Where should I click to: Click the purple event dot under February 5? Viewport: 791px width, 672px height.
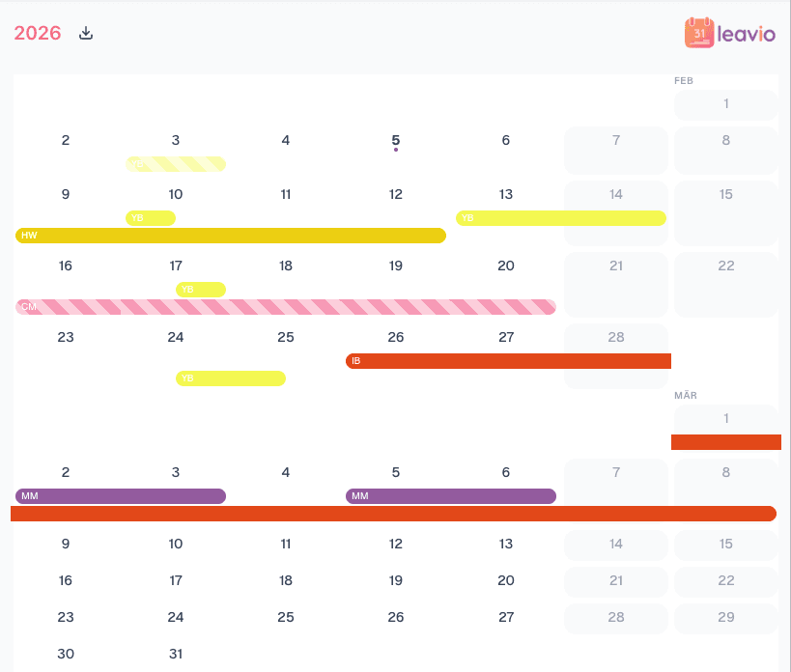[x=395, y=150]
